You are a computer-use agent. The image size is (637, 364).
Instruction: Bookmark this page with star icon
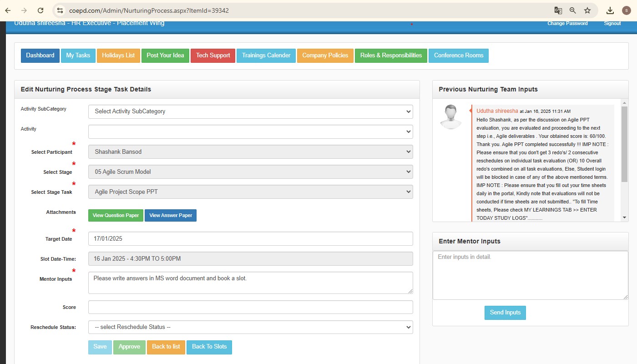click(587, 10)
